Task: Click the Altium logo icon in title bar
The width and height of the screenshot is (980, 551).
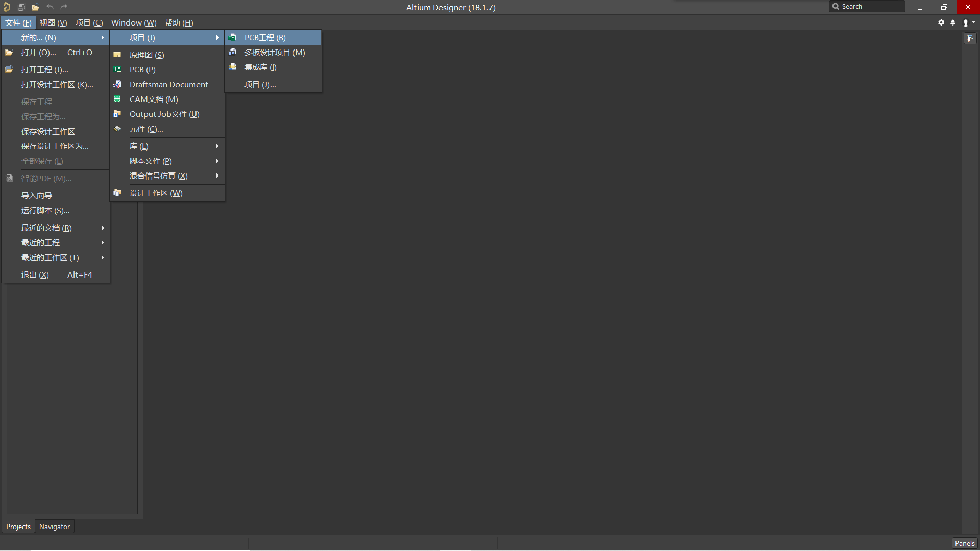Action: tap(7, 7)
